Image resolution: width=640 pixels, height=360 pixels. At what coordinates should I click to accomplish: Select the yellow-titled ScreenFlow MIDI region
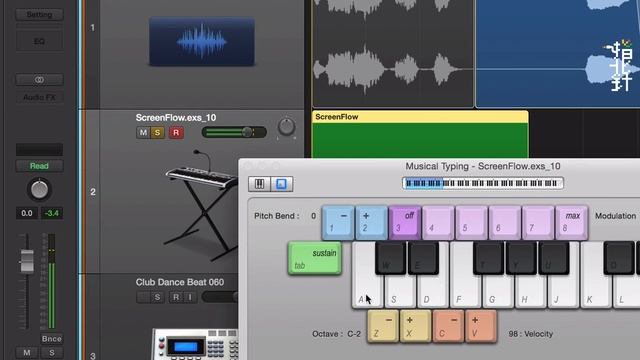[420, 134]
